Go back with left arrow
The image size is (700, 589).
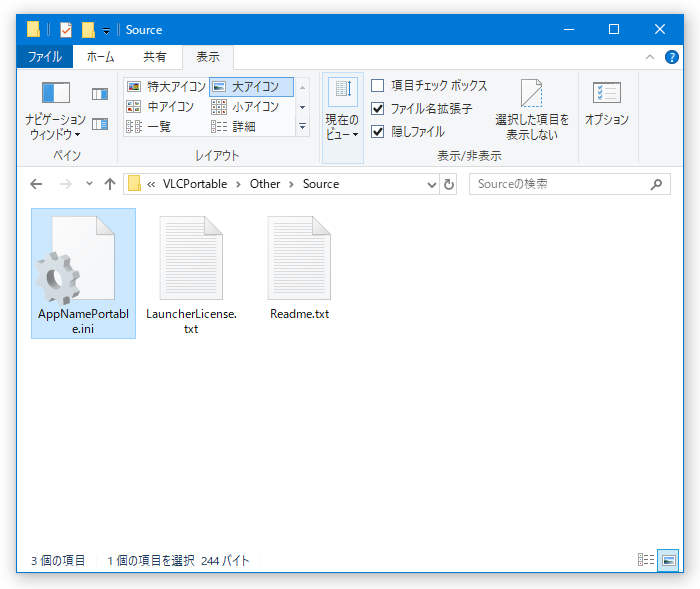[x=36, y=184]
